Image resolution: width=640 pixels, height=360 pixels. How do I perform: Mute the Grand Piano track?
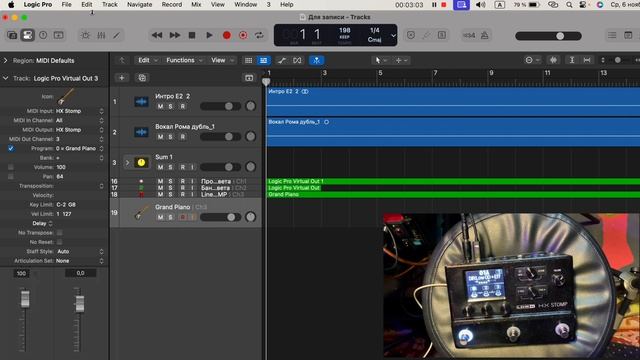(x=160, y=217)
